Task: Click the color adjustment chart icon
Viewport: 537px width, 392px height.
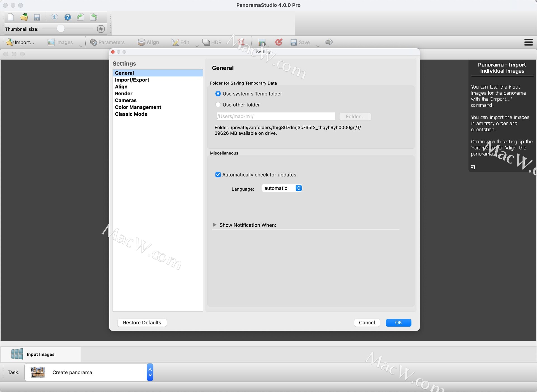Action: pyautogui.click(x=262, y=42)
